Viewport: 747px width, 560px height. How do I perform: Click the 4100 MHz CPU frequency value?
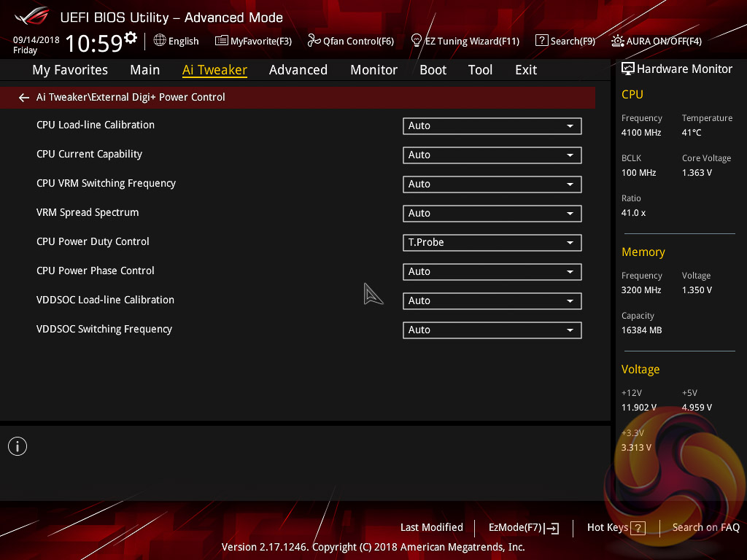pos(640,133)
